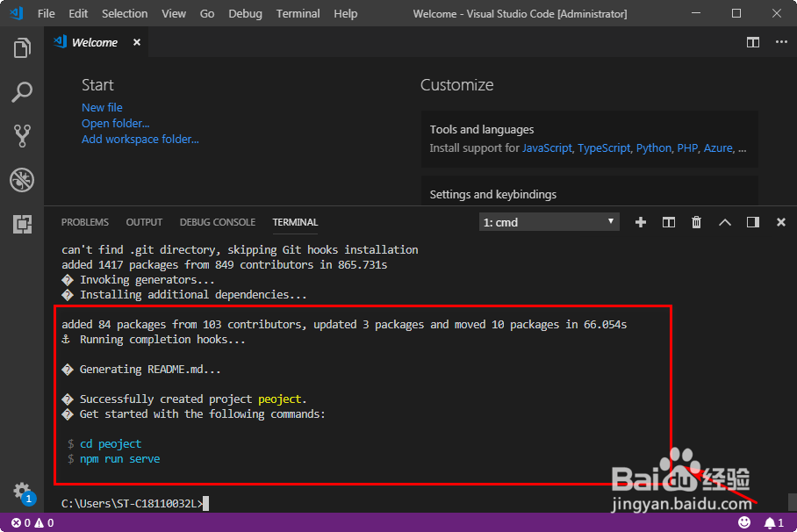Image resolution: width=797 pixels, height=532 pixels.
Task: Split the terminal panel
Action: tap(668, 222)
